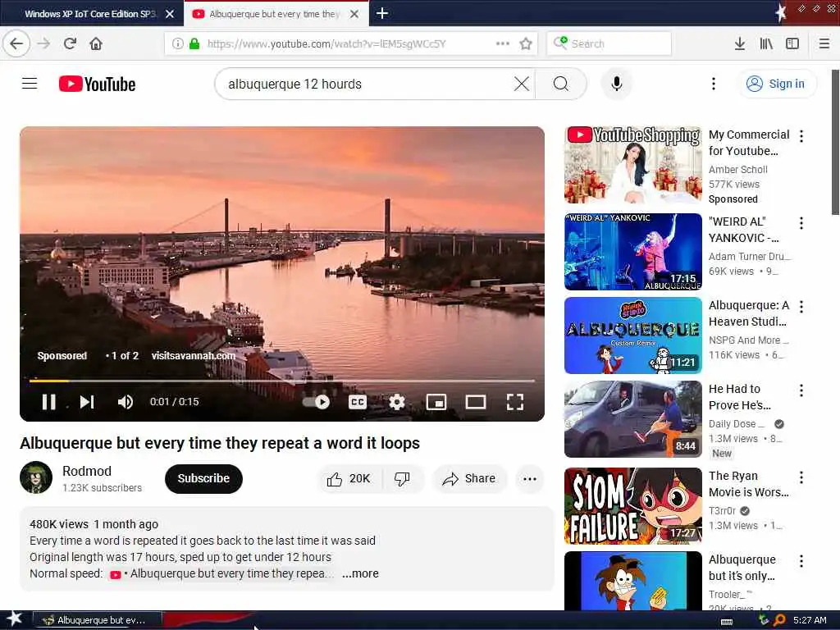The image size is (840, 630).
Task: Open Rodmod channel avatar
Action: coord(36,477)
